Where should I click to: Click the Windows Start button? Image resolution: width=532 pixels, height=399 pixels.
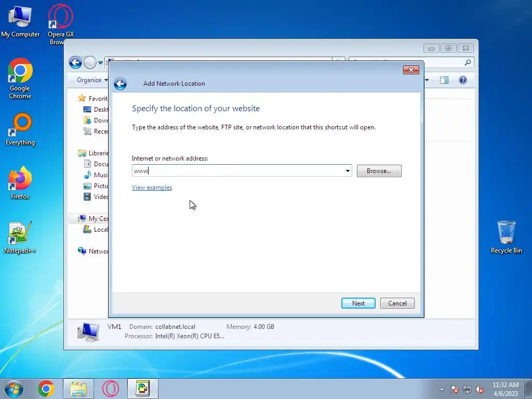pos(14,389)
